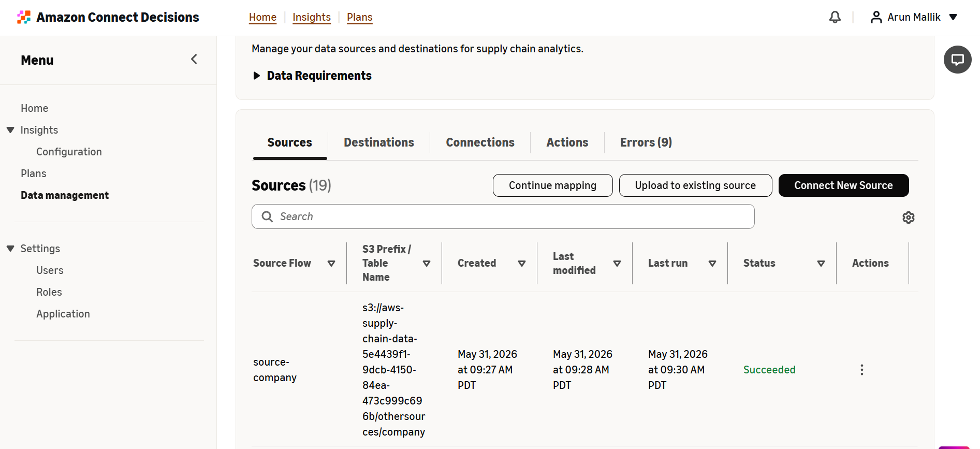
Task: Collapse the Insights sidebar group
Action: [10, 130]
